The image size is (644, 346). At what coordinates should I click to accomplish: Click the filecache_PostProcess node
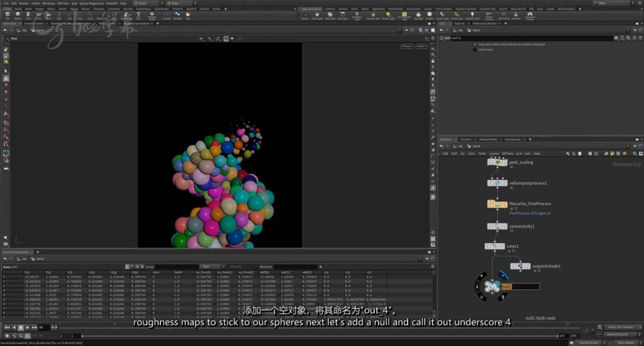497,204
